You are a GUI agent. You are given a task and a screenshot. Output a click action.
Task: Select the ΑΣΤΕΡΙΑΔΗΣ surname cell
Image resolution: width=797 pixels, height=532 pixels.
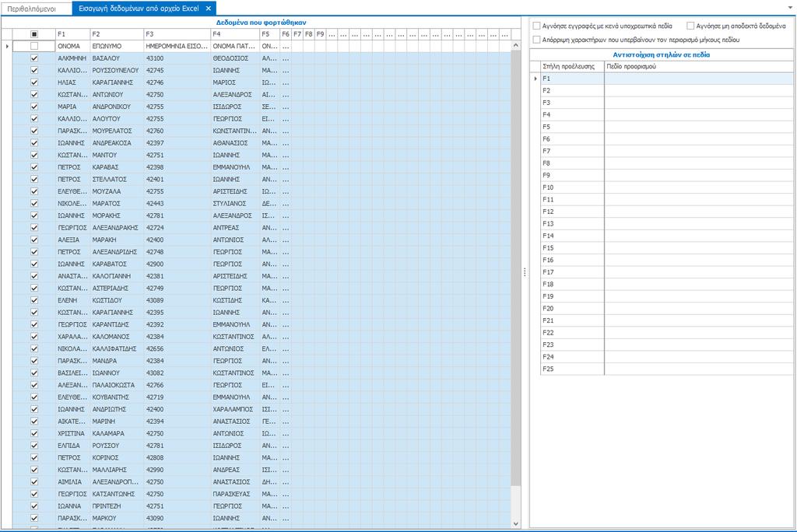pyautogui.click(x=117, y=288)
